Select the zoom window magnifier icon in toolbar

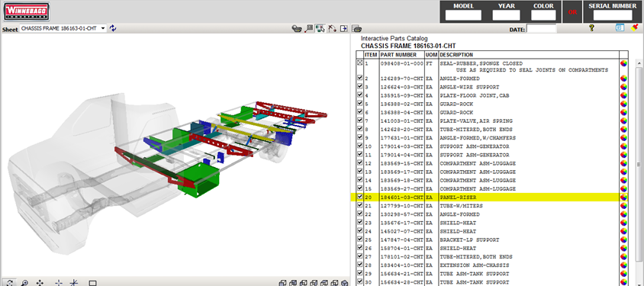309,29
